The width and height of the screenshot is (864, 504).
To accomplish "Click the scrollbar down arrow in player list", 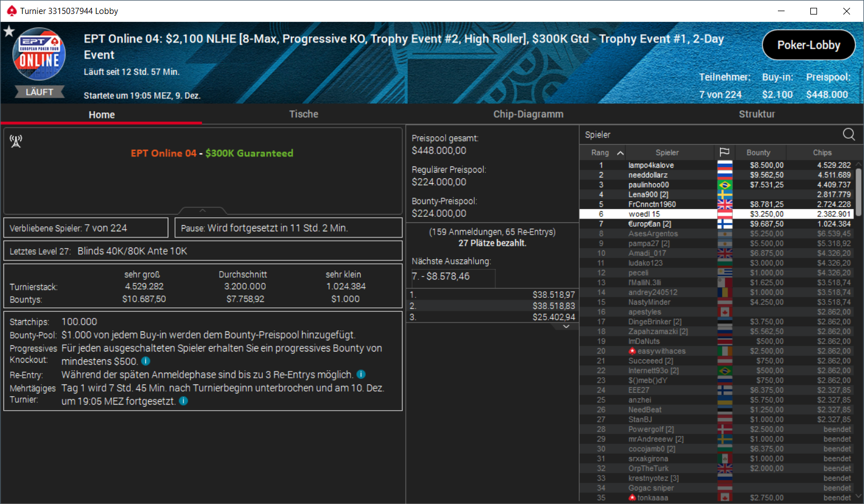I will [x=858, y=497].
